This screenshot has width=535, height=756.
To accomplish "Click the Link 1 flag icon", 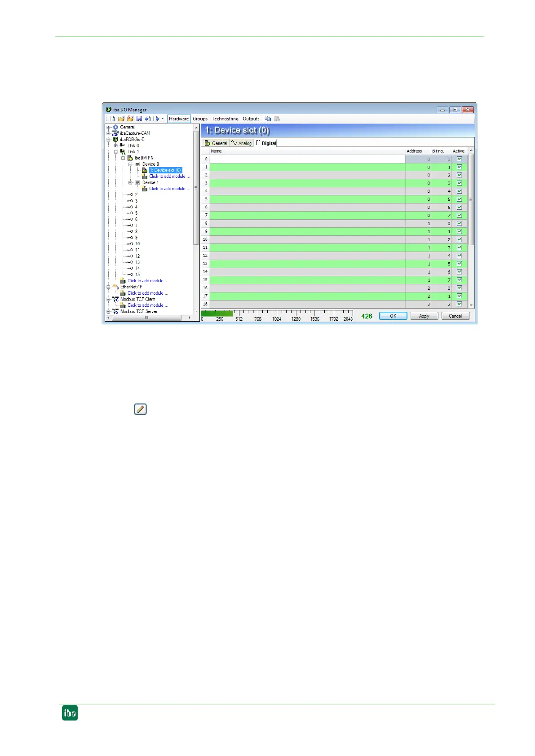I will point(123,152).
